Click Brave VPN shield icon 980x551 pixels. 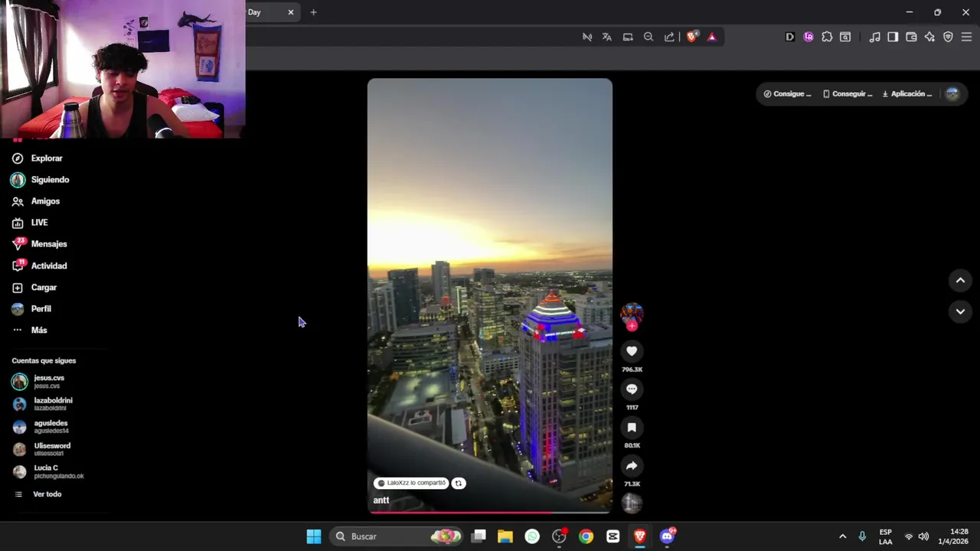(948, 37)
